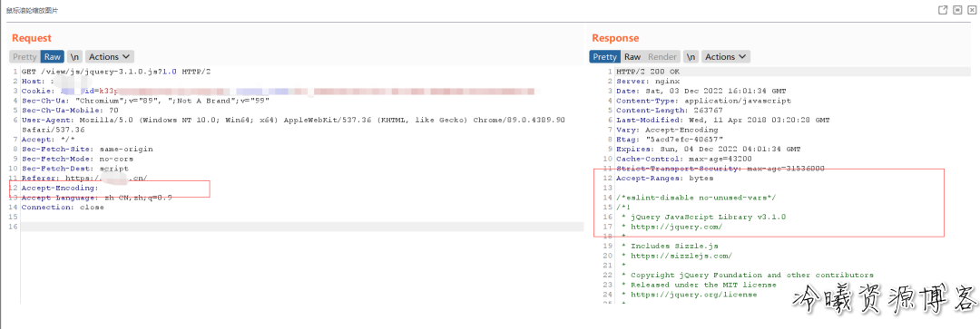Click the Connection: close header line
Viewport: 980px width, 329px height.
63,208
